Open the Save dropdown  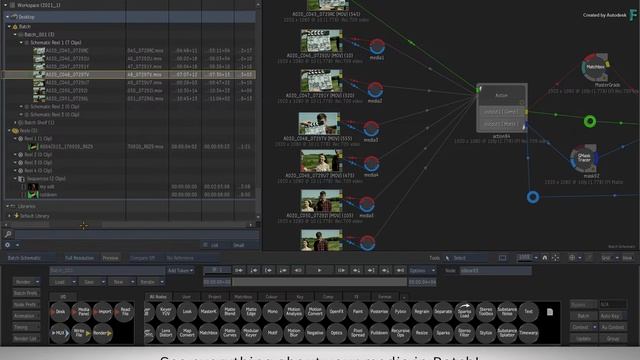92,282
